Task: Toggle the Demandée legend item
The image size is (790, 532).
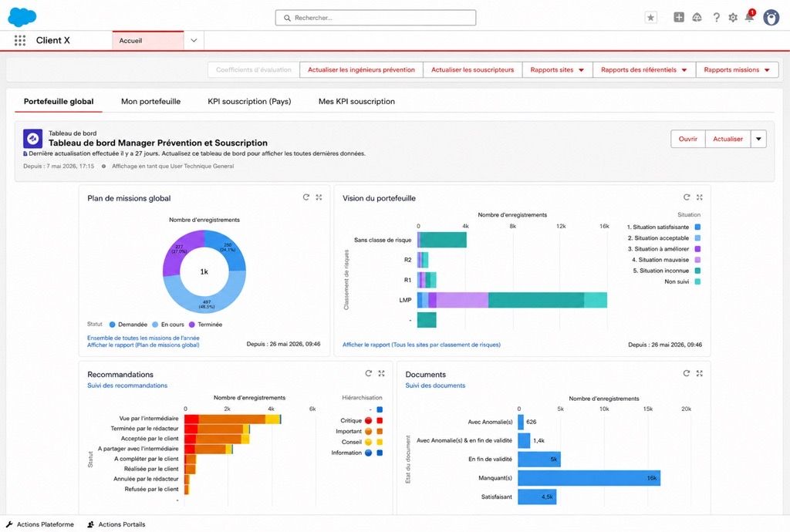Action: (x=129, y=325)
